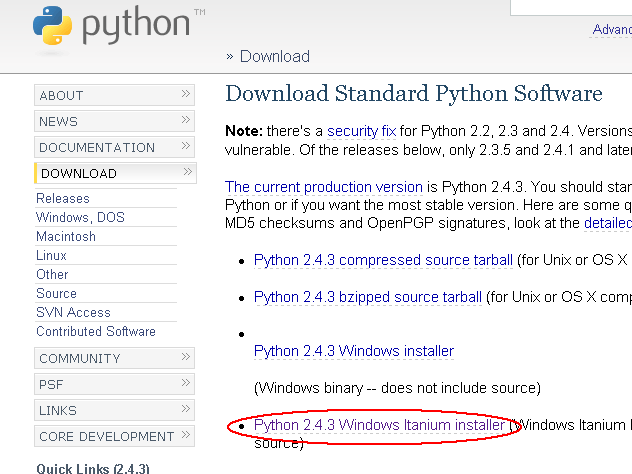Open Windows, DOS downloads link

(x=80, y=217)
